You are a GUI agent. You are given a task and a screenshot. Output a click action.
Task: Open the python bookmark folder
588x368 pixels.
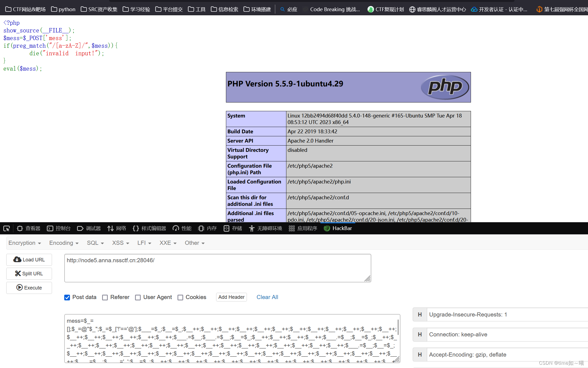63,9
